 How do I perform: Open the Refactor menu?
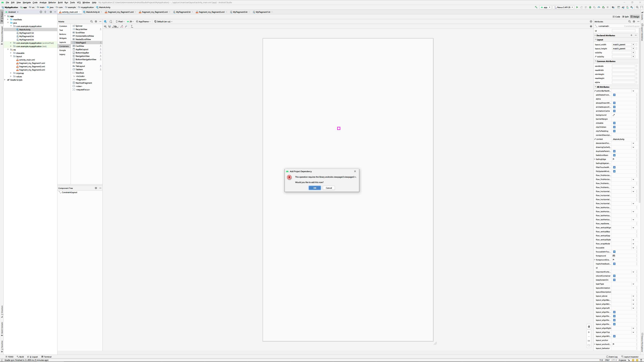(52, 3)
